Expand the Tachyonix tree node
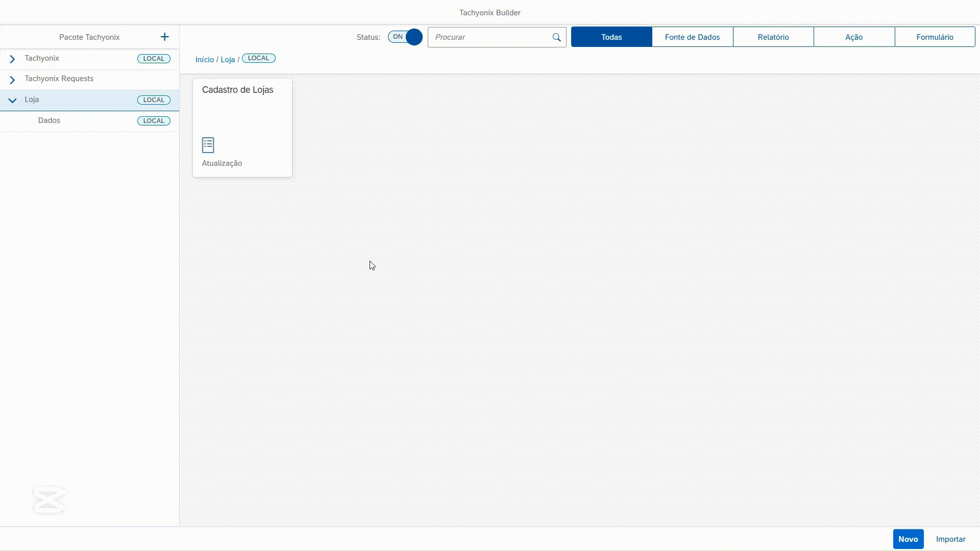 (x=12, y=59)
